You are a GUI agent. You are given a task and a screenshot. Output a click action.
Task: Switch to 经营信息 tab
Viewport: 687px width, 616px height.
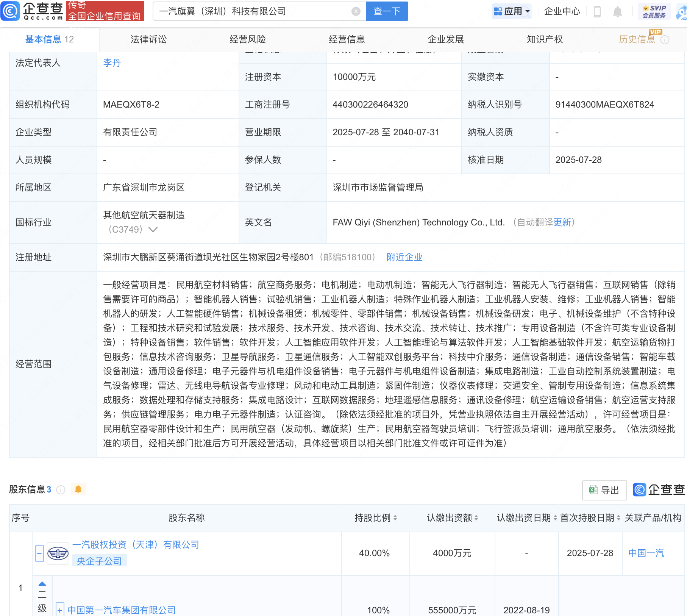click(347, 39)
